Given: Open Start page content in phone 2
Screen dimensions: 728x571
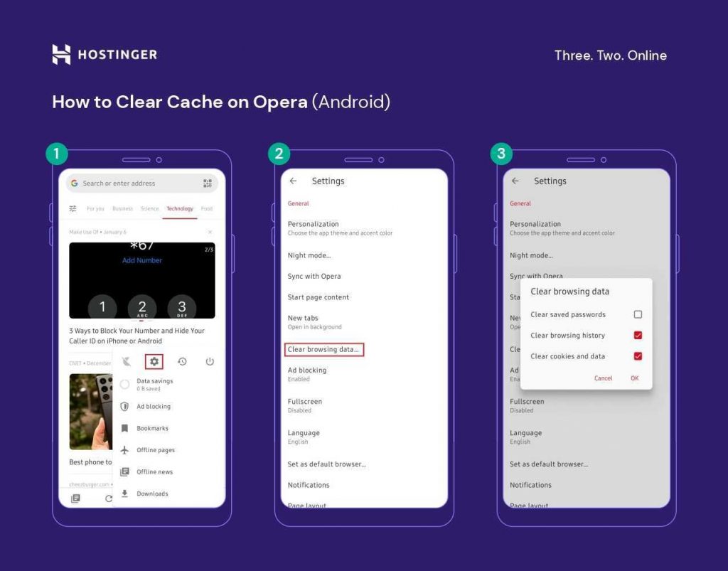Looking at the screenshot, I should click(318, 297).
